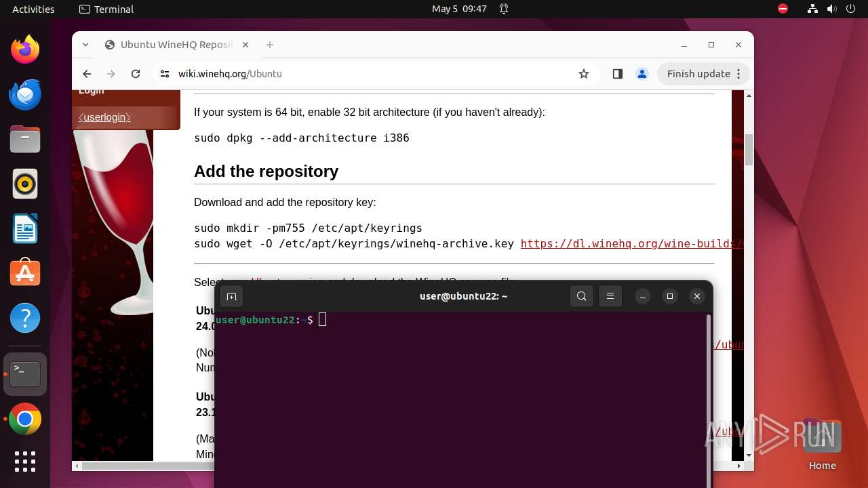
Task: Launch Thunderbird mail from the dock
Action: tap(25, 94)
